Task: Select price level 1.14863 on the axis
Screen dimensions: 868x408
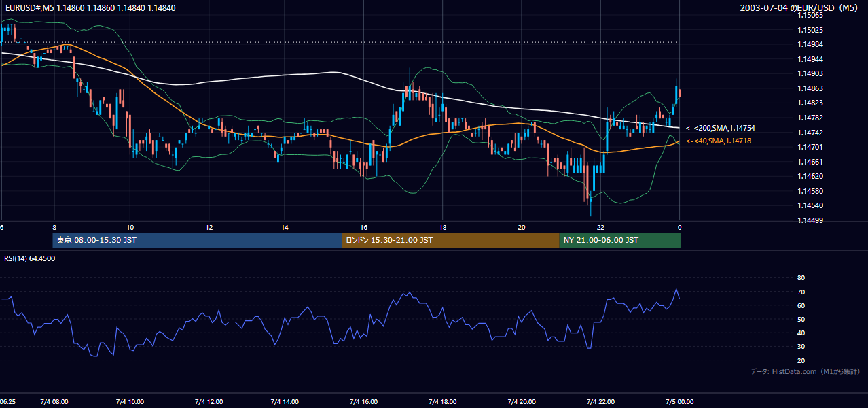Action: (x=810, y=88)
